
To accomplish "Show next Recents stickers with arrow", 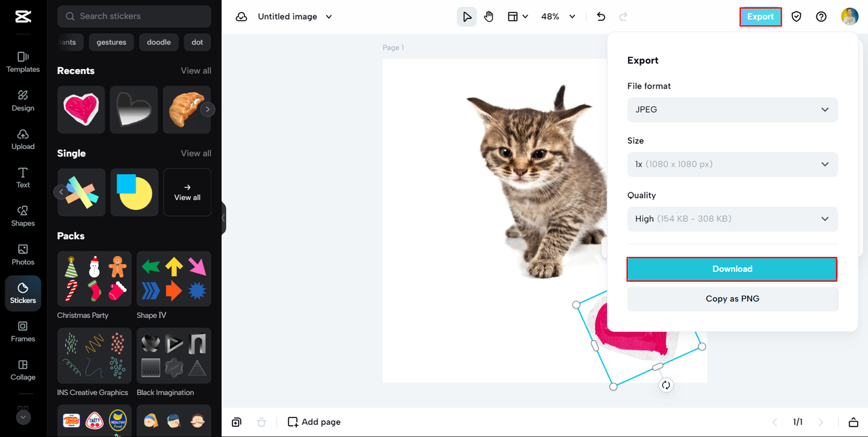I will click(x=208, y=109).
